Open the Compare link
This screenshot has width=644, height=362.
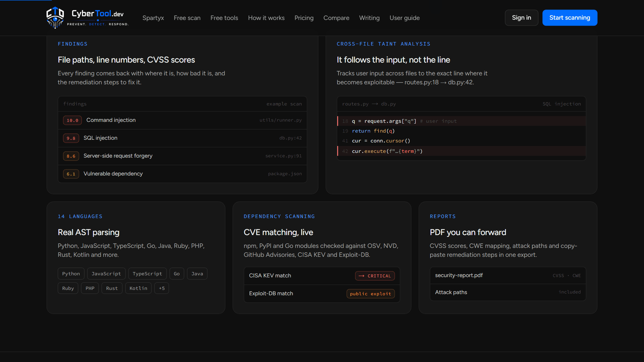336,18
